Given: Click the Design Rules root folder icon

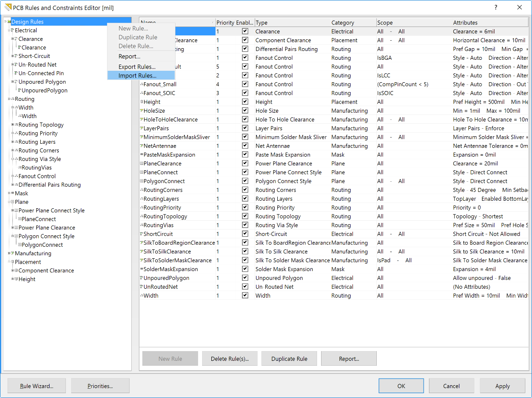Looking at the screenshot, I should coord(9,22).
